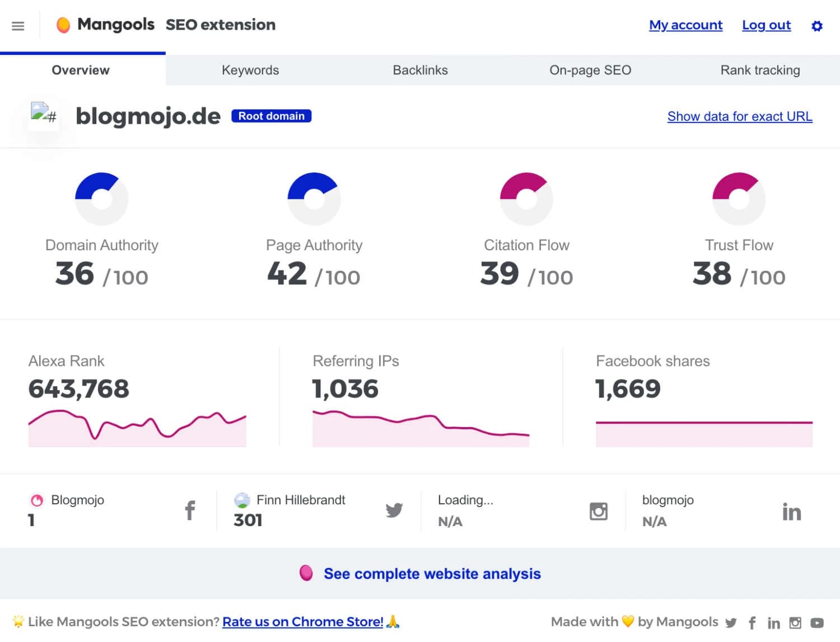Click Show data for exact URL
The width and height of the screenshot is (840, 642).
[739, 116]
